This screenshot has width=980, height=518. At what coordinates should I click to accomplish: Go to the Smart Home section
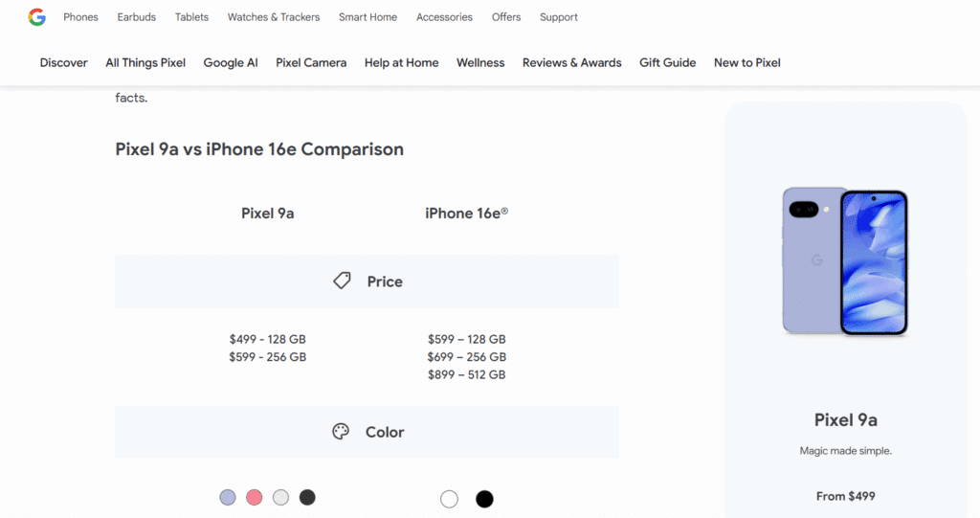tap(367, 17)
